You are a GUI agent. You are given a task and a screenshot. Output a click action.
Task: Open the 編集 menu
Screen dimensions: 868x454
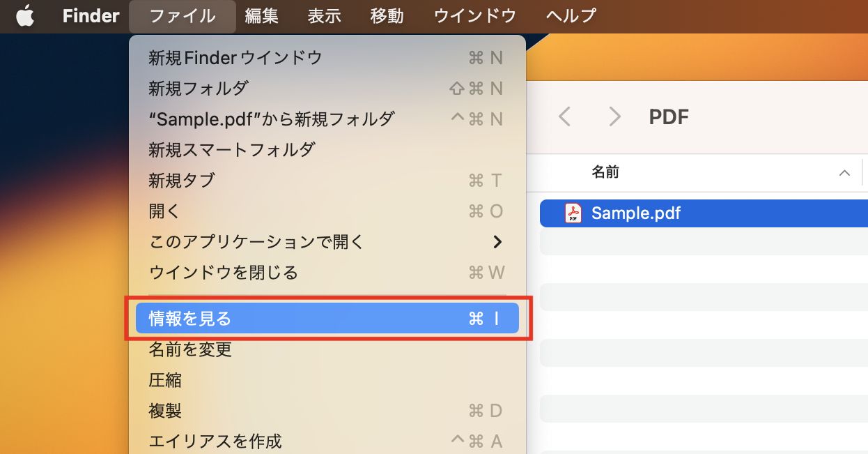(261, 16)
